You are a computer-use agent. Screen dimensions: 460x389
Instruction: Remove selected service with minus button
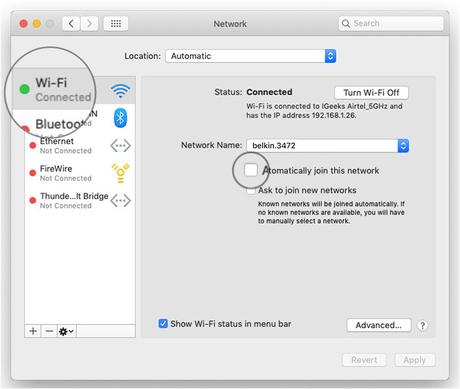[49, 331]
